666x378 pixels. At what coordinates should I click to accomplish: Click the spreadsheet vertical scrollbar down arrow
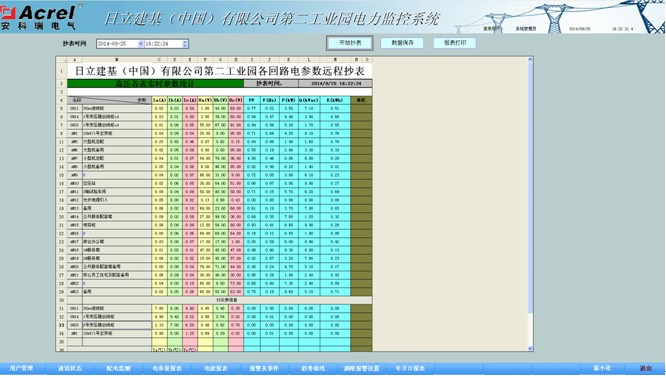click(x=530, y=348)
